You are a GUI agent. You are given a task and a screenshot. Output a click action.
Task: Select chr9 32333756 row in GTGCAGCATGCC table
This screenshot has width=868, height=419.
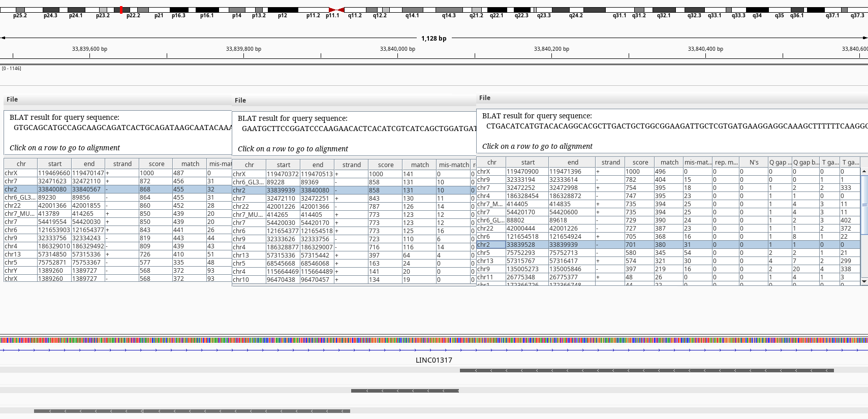(118, 238)
